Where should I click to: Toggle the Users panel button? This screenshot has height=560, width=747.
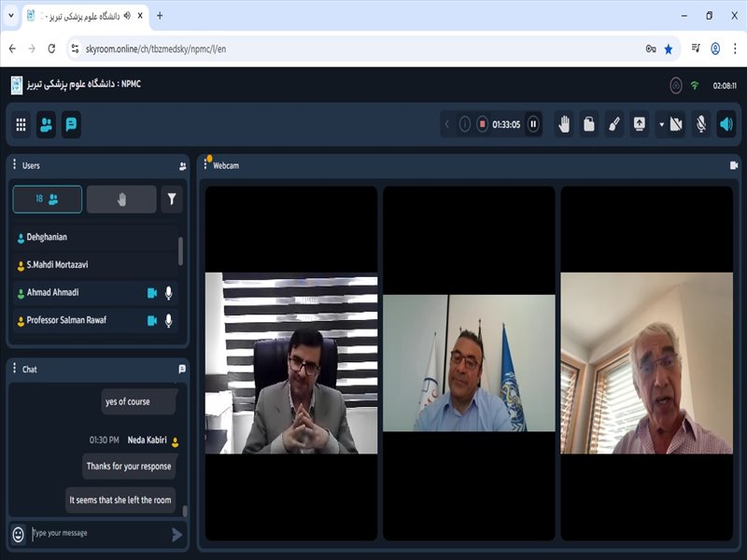[x=46, y=124]
